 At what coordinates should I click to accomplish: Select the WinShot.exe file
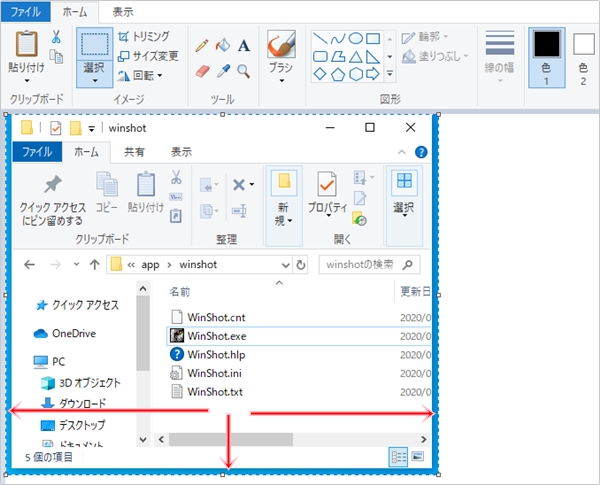point(217,336)
